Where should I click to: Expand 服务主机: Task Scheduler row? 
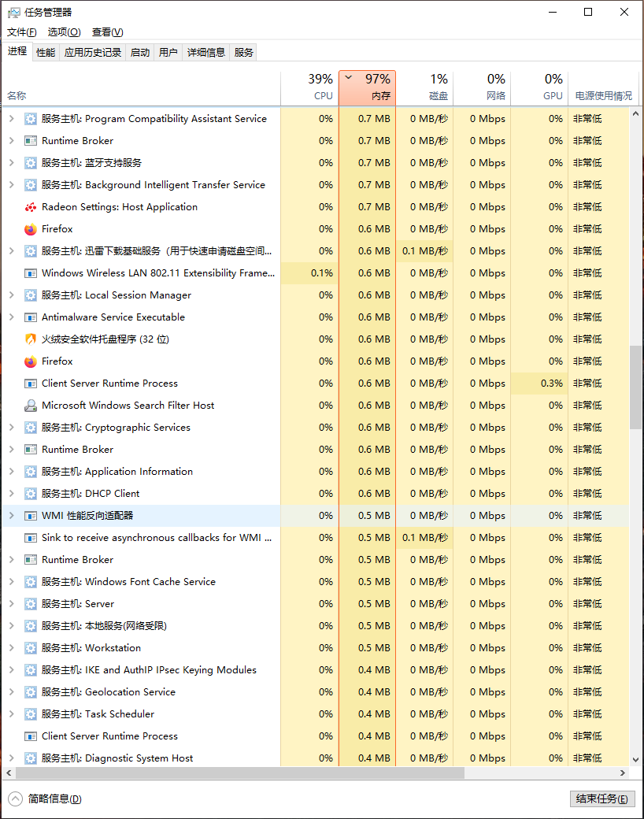[11, 714]
